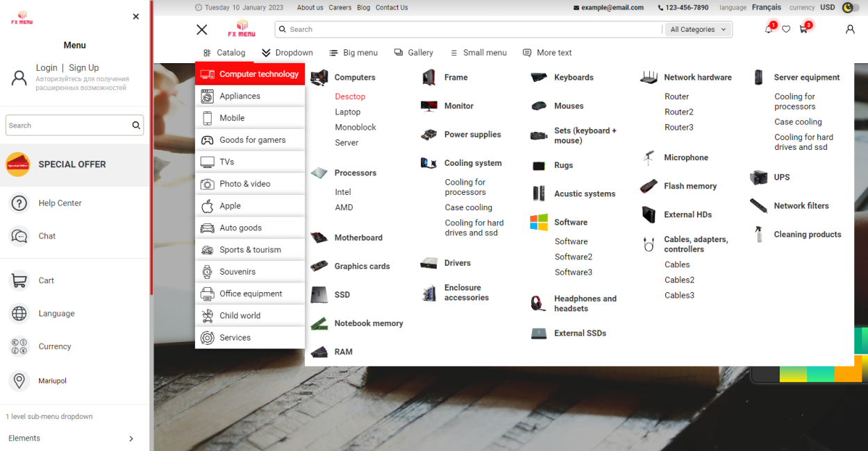868x451 pixels.
Task: Click the Help Center question icon
Action: click(19, 203)
